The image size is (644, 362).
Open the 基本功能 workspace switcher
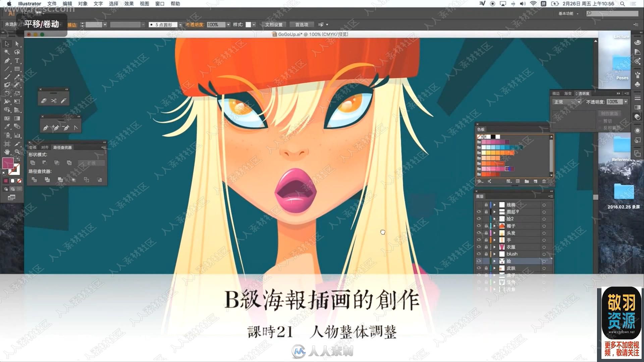[x=569, y=13]
